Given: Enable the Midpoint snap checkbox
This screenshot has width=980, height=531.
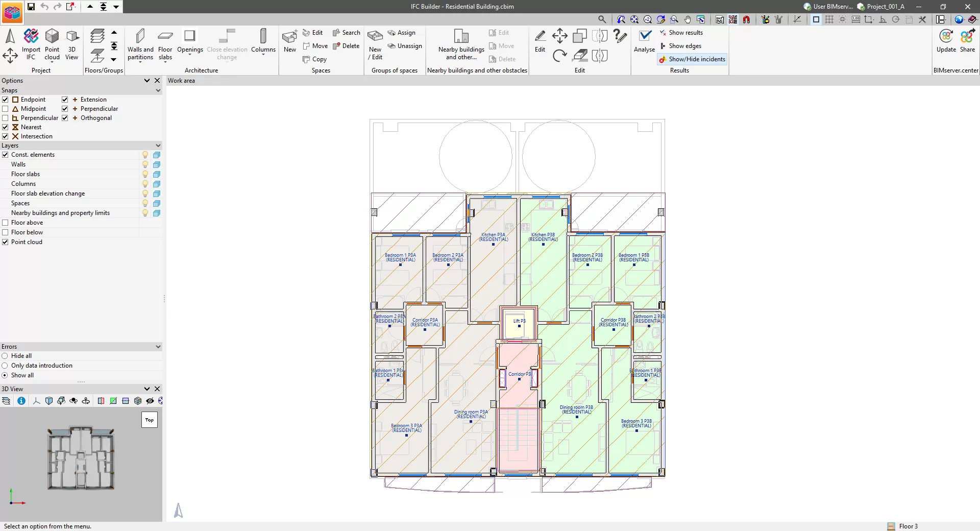Looking at the screenshot, I should [5, 109].
